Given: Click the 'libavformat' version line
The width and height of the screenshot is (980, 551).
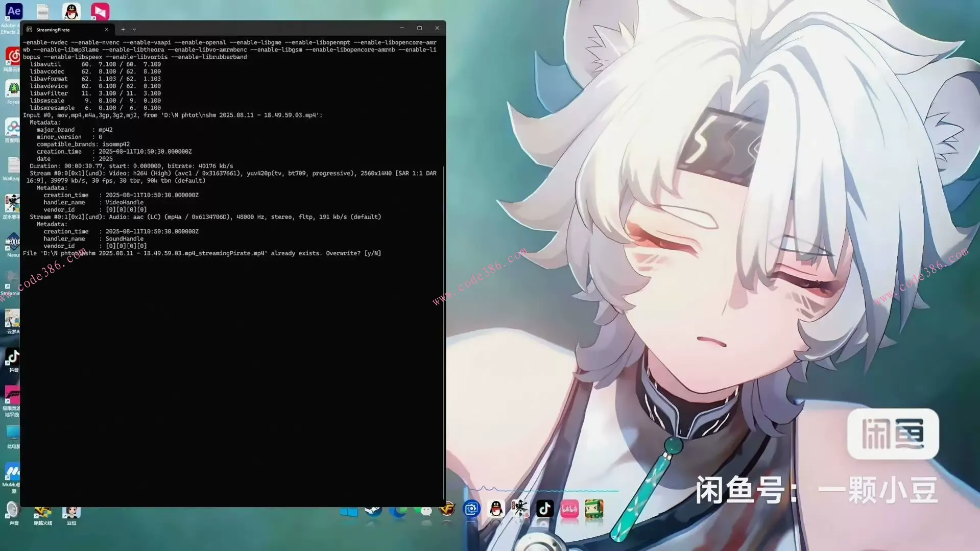Looking at the screenshot, I should (x=95, y=79).
